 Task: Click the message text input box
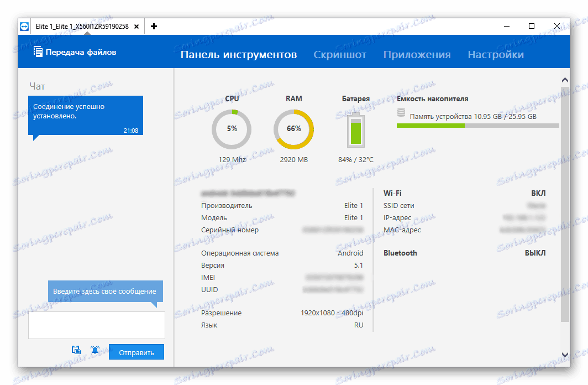coord(97,325)
